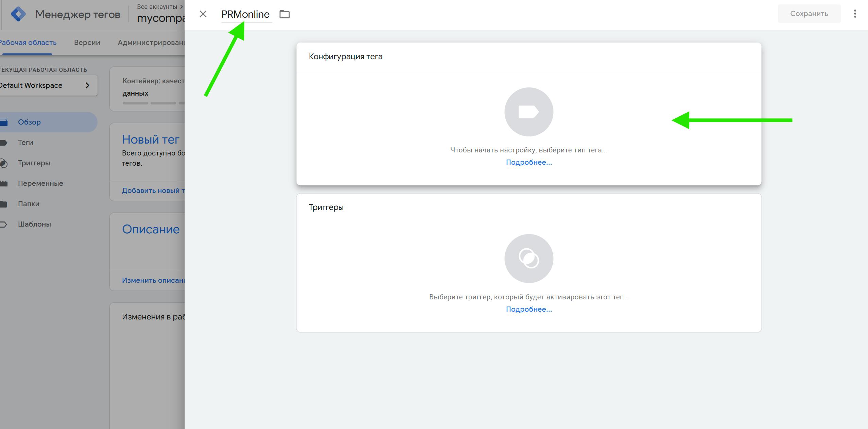Click the Все аккаунты breadcrumb arrow
Viewport: 868px width, 429px height.
(x=181, y=6)
